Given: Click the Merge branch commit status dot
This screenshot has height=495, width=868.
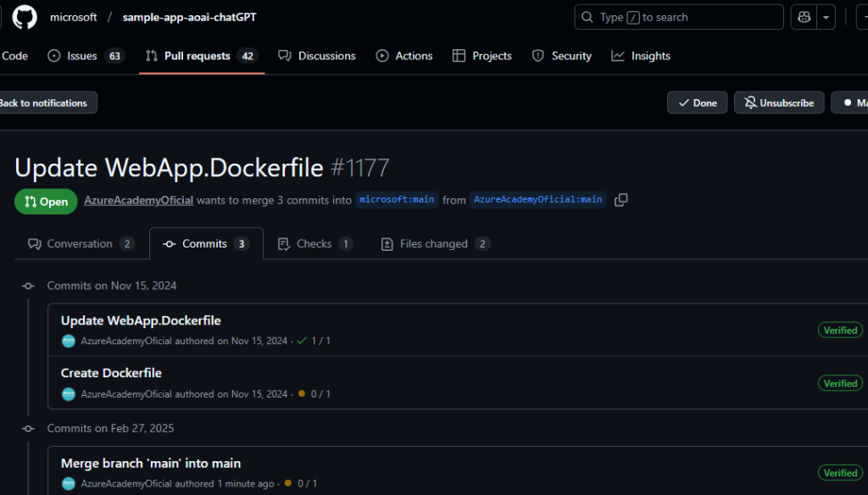Looking at the screenshot, I should pyautogui.click(x=288, y=483).
